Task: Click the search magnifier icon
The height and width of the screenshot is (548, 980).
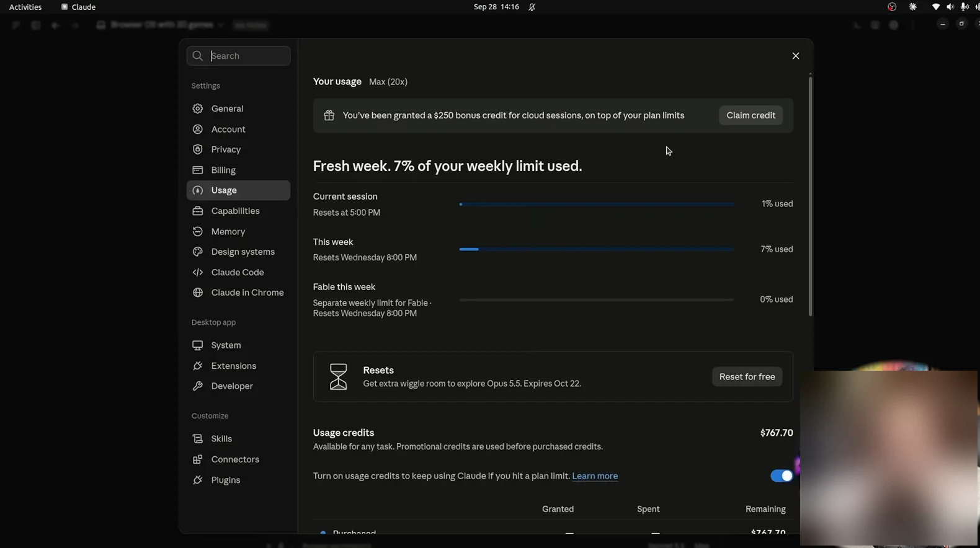Action: coord(198,56)
